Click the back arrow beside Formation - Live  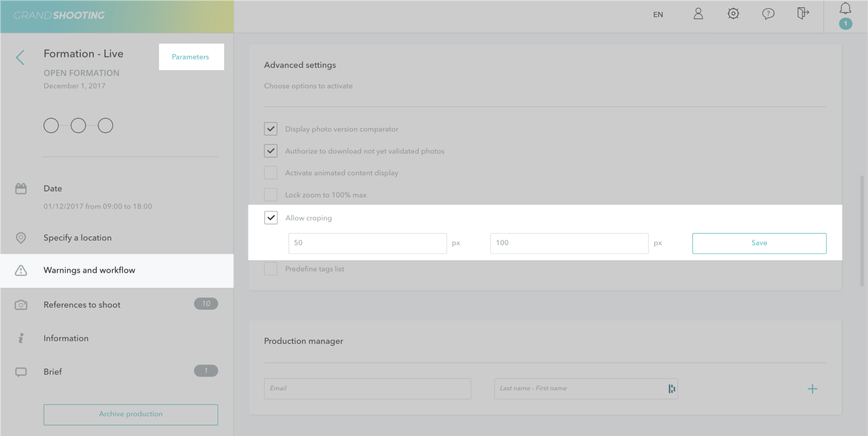point(20,58)
